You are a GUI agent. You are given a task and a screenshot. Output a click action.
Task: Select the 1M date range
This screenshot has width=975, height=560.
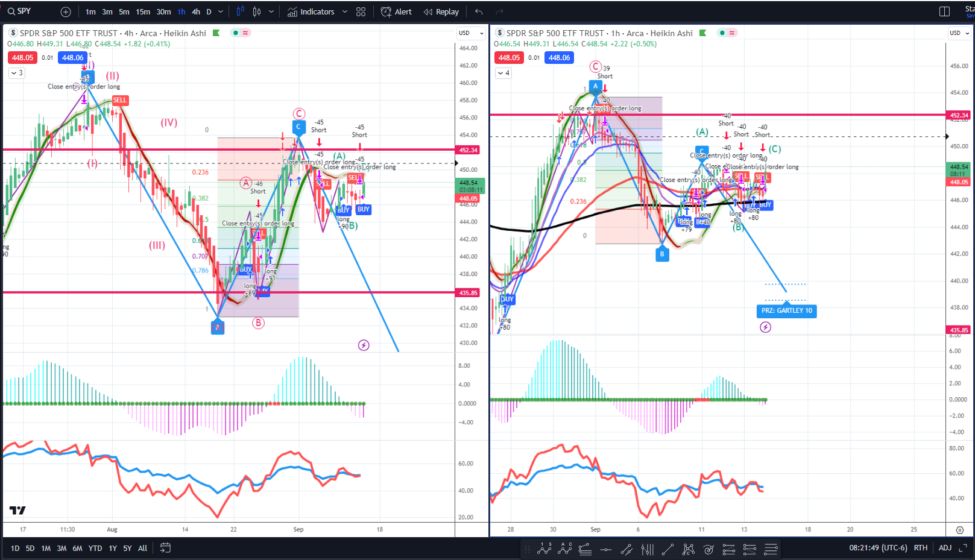pyautogui.click(x=46, y=549)
